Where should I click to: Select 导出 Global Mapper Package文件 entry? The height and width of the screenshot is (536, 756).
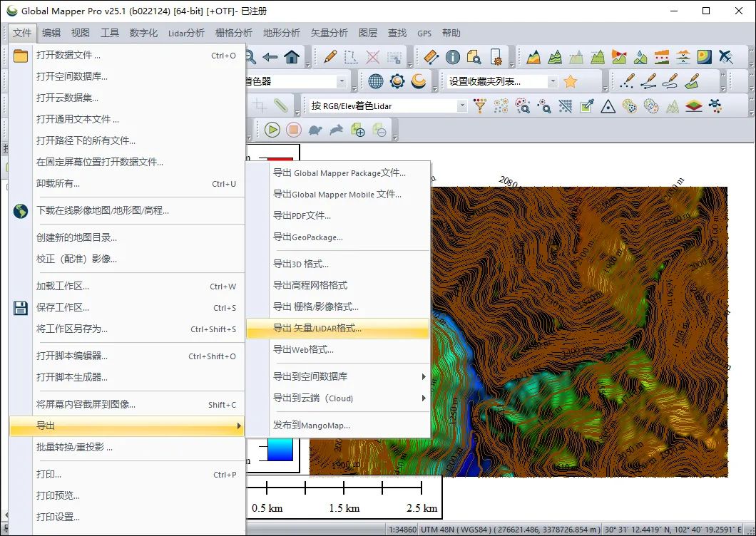coord(338,173)
